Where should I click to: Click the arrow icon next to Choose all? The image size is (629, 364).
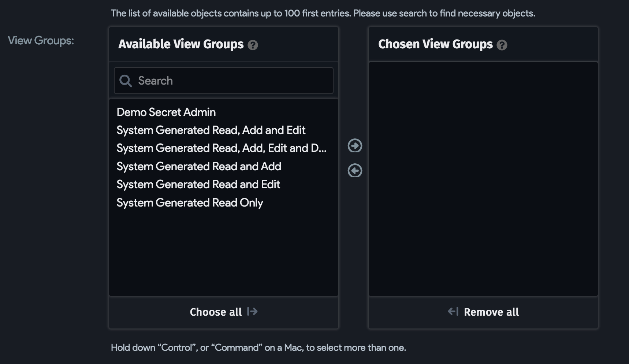point(252,312)
